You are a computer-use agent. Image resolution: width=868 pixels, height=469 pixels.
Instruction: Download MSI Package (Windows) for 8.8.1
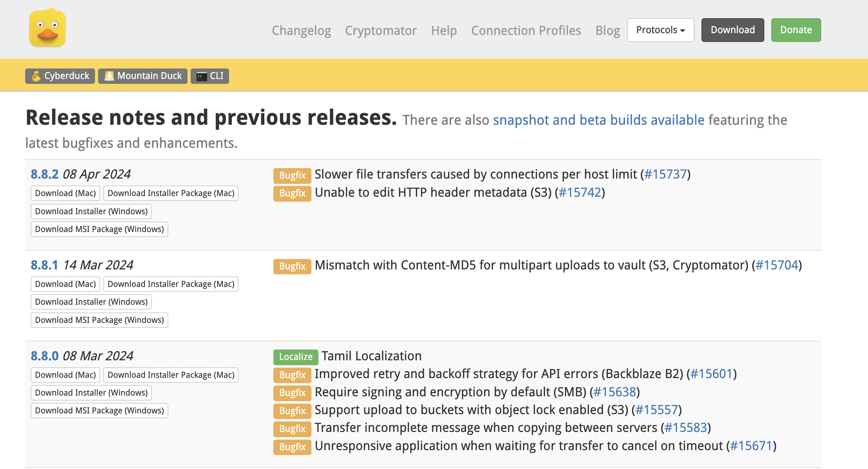tap(100, 320)
